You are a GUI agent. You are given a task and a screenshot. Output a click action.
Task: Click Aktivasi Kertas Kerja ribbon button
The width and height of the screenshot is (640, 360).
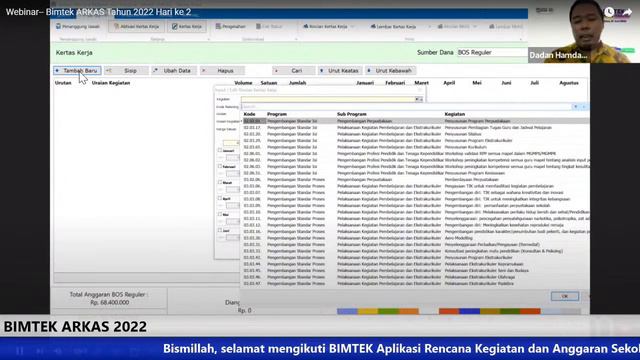coord(136,27)
